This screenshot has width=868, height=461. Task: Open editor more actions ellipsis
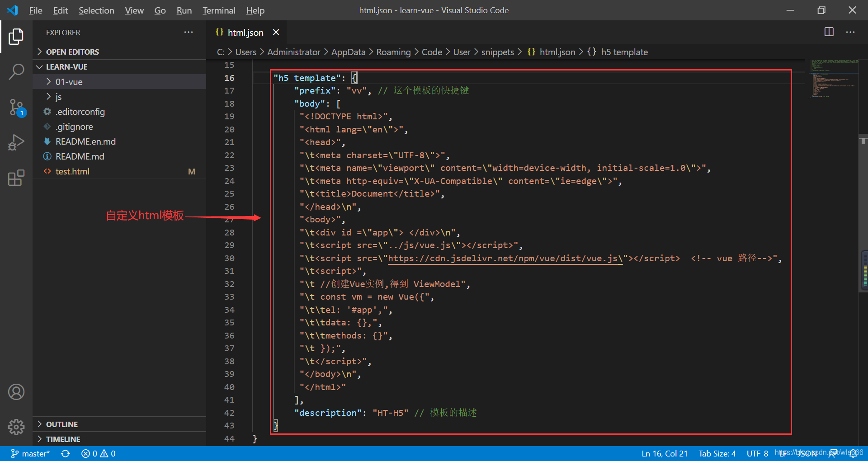click(x=851, y=32)
